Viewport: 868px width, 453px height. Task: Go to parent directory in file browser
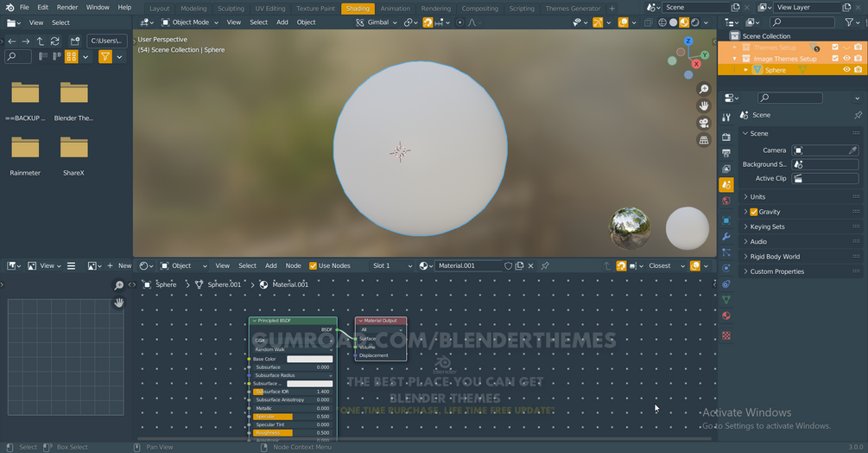[41, 41]
